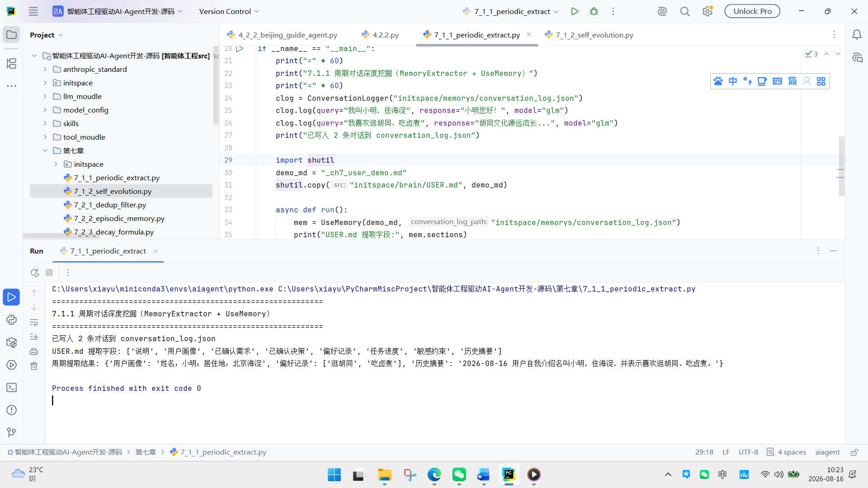Open IDE settings gear
This screenshot has height=488, width=868.
pyautogui.click(x=708, y=11)
